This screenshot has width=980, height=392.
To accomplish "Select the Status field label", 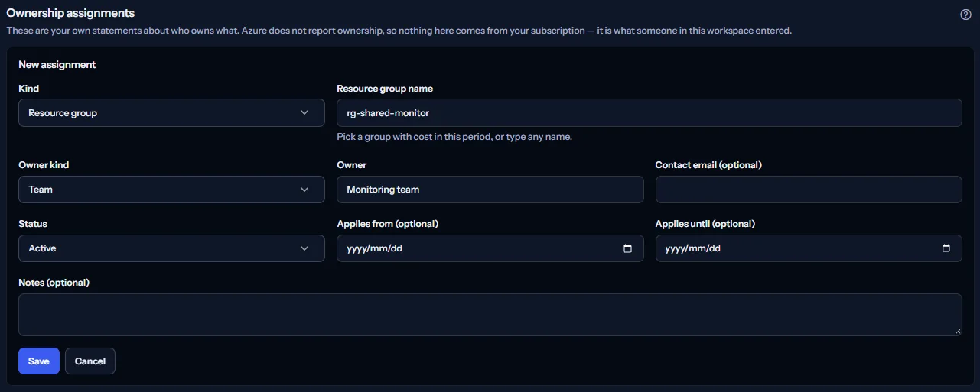I will click(x=33, y=224).
